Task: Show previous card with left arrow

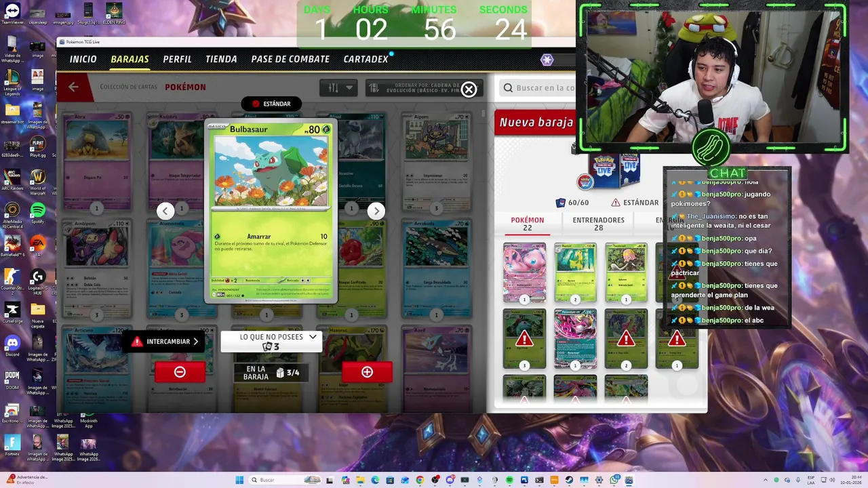Action: coord(165,211)
